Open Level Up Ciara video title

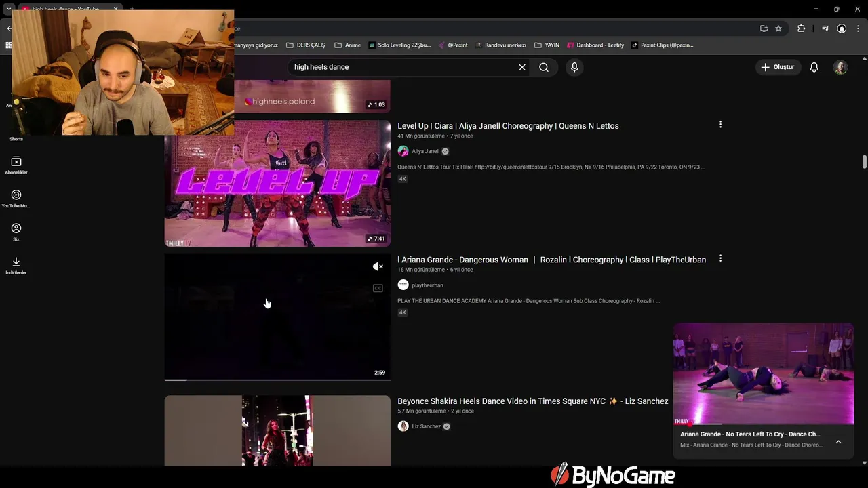point(508,126)
